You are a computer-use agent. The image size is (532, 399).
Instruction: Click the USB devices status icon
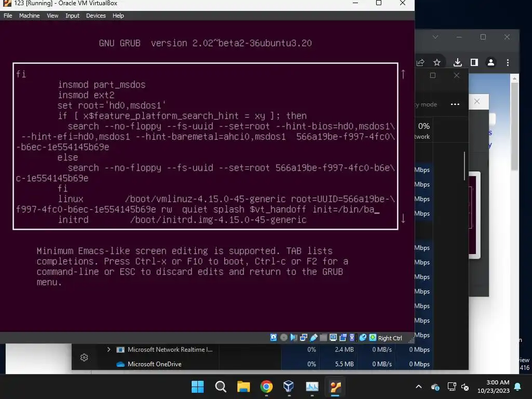click(314, 338)
